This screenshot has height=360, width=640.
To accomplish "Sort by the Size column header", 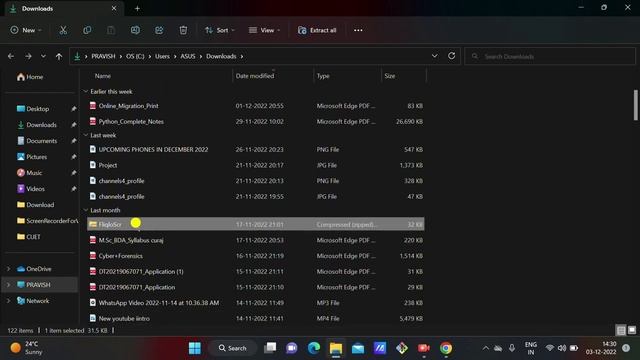I will click(x=390, y=76).
